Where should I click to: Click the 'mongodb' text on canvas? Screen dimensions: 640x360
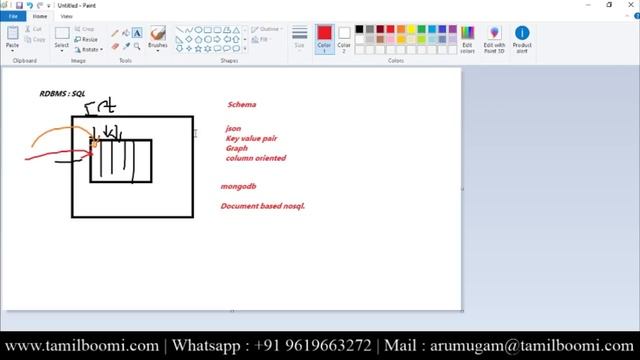[238, 187]
